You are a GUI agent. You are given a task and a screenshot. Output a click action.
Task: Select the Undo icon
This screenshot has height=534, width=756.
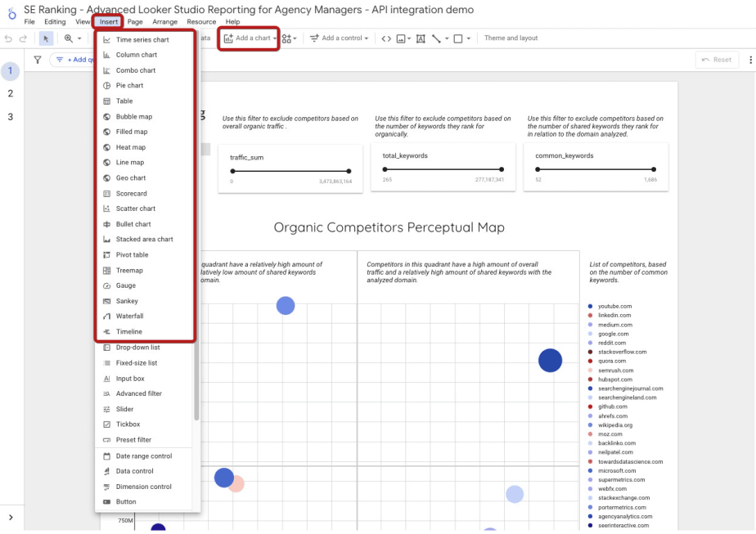tap(8, 38)
